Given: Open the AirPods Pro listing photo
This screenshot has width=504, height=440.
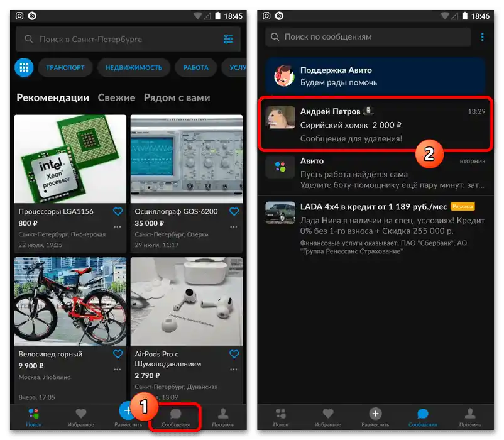Looking at the screenshot, I should point(187,302).
